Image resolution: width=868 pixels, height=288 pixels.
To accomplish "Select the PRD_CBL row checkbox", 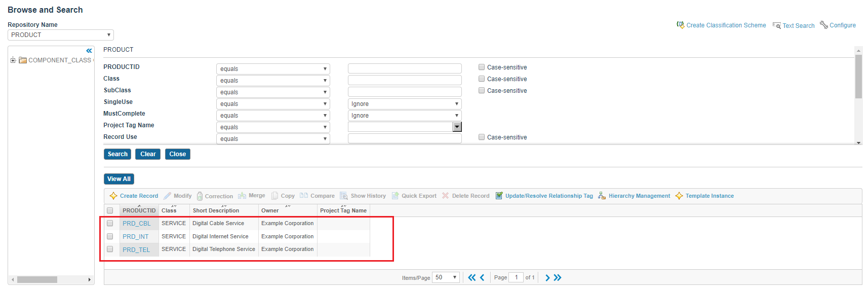I will coord(110,223).
